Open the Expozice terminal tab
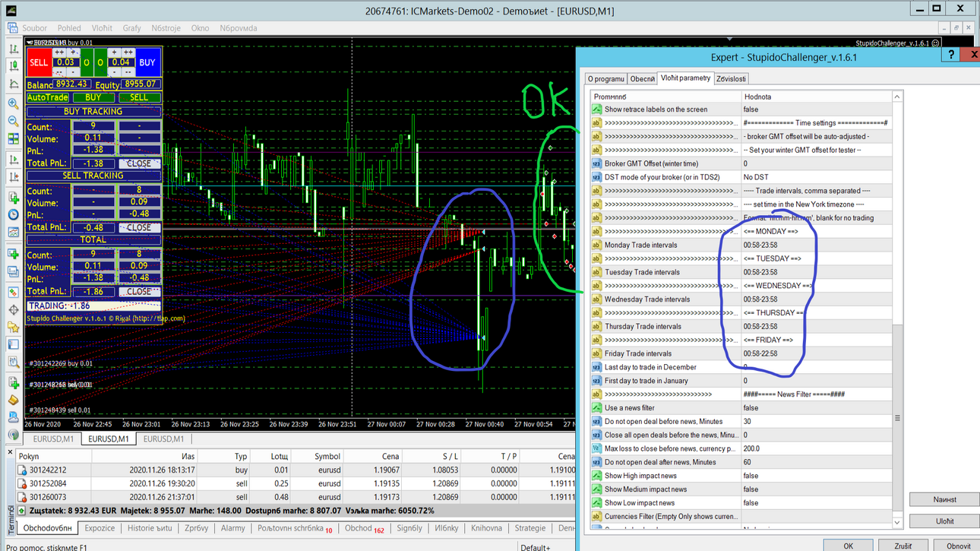The height and width of the screenshot is (551, 980). click(100, 528)
